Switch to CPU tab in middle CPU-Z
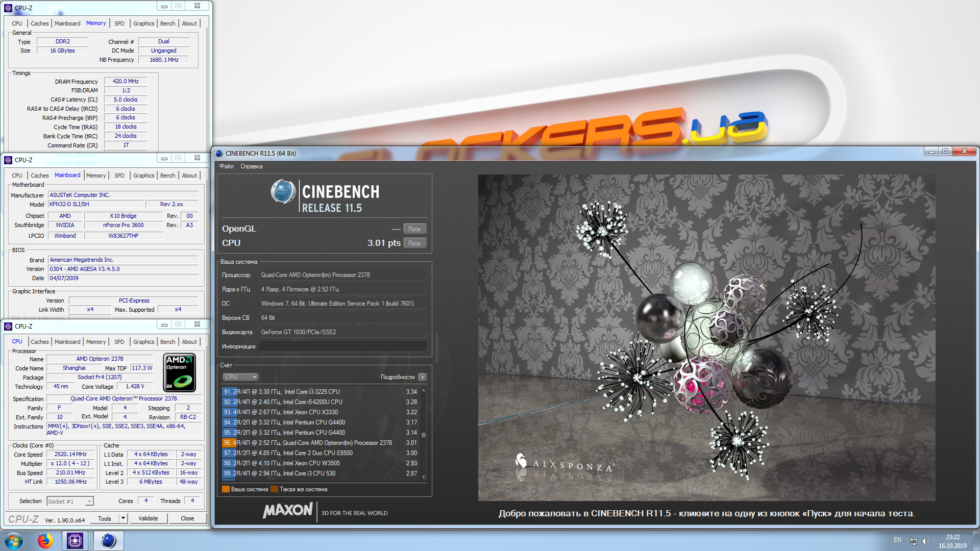This screenshot has height=551, width=980. point(17,176)
